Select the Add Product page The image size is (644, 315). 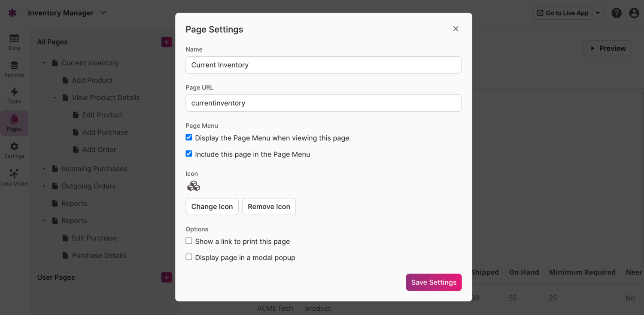coord(92,80)
